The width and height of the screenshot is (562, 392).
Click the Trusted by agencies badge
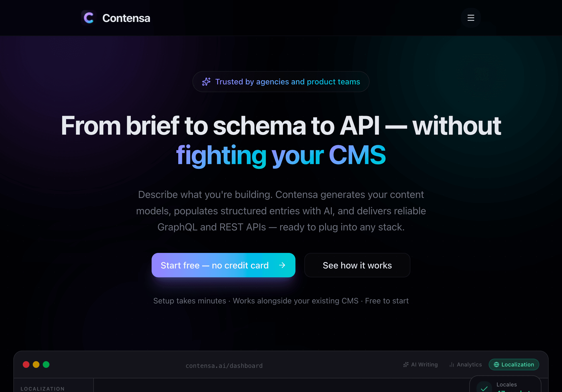click(281, 81)
